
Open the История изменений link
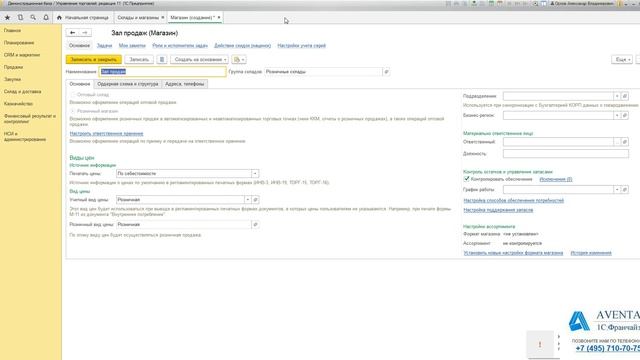pyautogui.click(x=591, y=253)
